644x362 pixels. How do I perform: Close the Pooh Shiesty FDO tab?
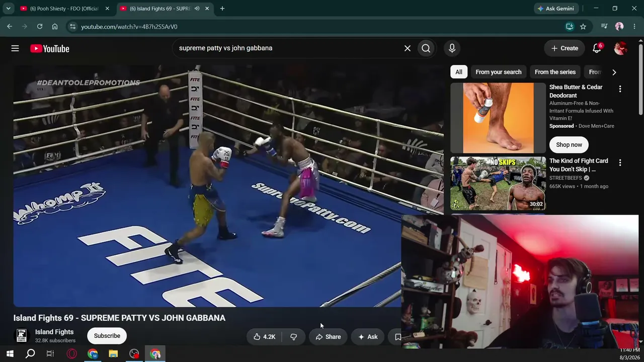point(107,9)
